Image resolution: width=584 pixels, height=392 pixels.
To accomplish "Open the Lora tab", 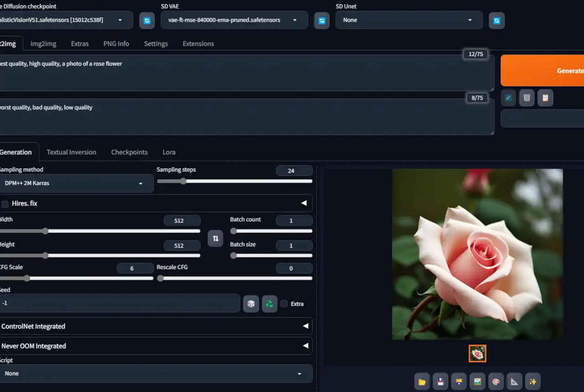I will pyautogui.click(x=169, y=152).
